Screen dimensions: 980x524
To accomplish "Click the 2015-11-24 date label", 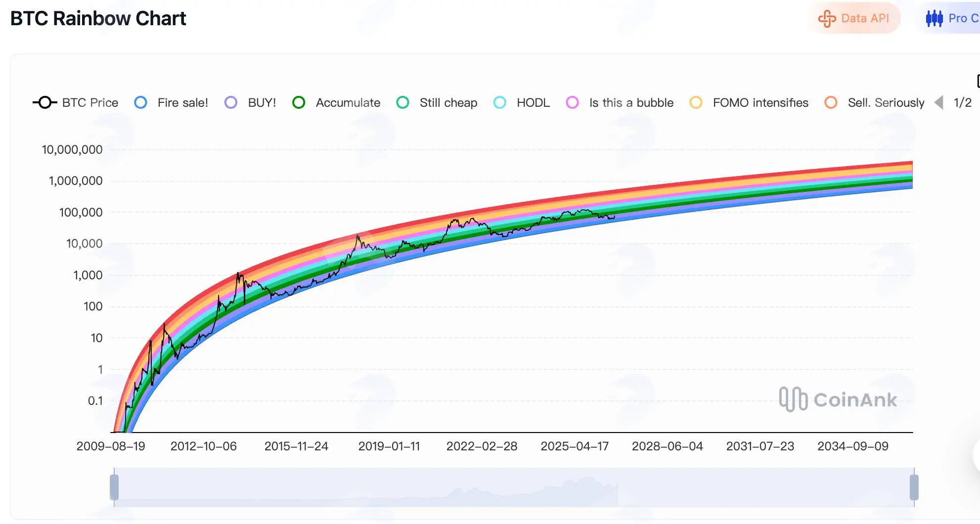I will coord(296,446).
